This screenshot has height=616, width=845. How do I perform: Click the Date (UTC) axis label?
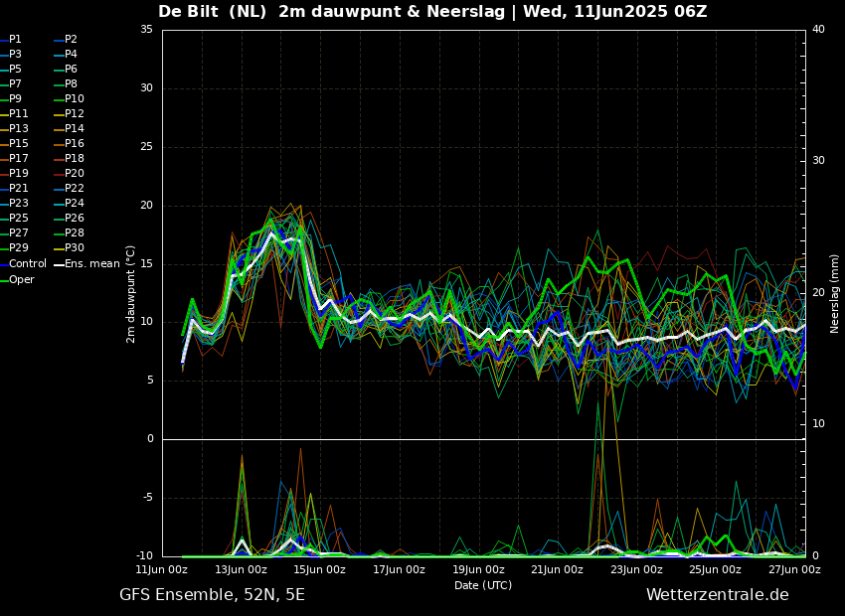[483, 585]
